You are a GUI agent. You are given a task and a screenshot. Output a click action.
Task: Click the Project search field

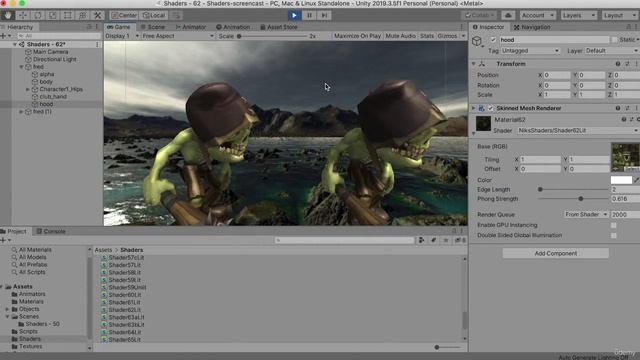[x=344, y=240]
